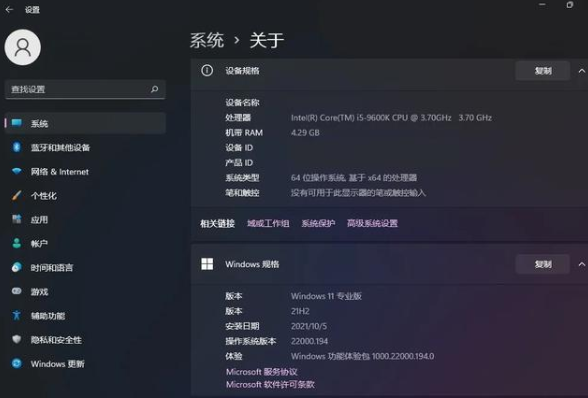Click the 应用 apps icon
The width and height of the screenshot is (588, 398).
(16, 219)
